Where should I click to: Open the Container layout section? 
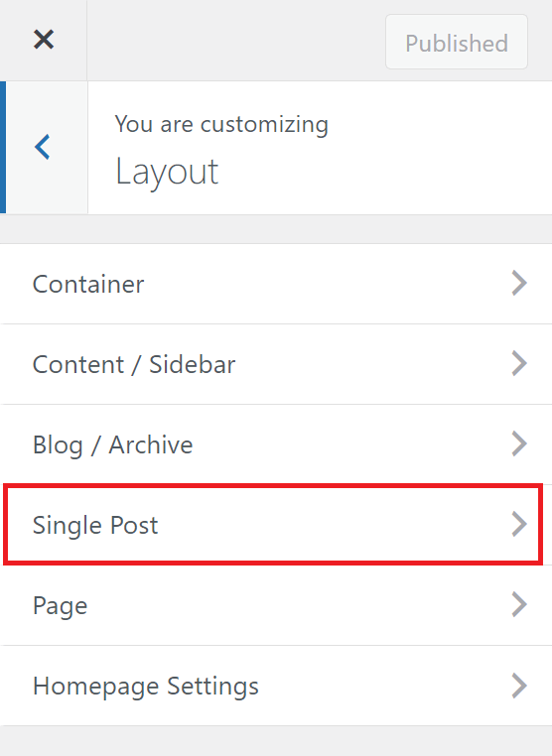(276, 284)
